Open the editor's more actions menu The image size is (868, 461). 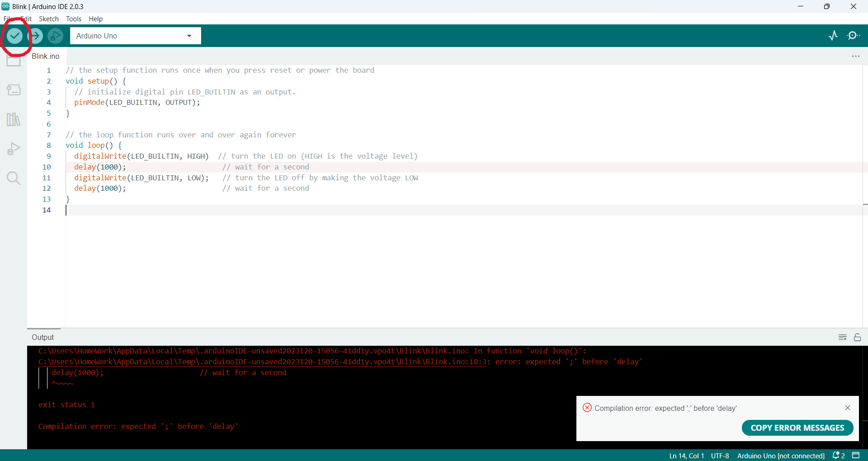[x=856, y=56]
